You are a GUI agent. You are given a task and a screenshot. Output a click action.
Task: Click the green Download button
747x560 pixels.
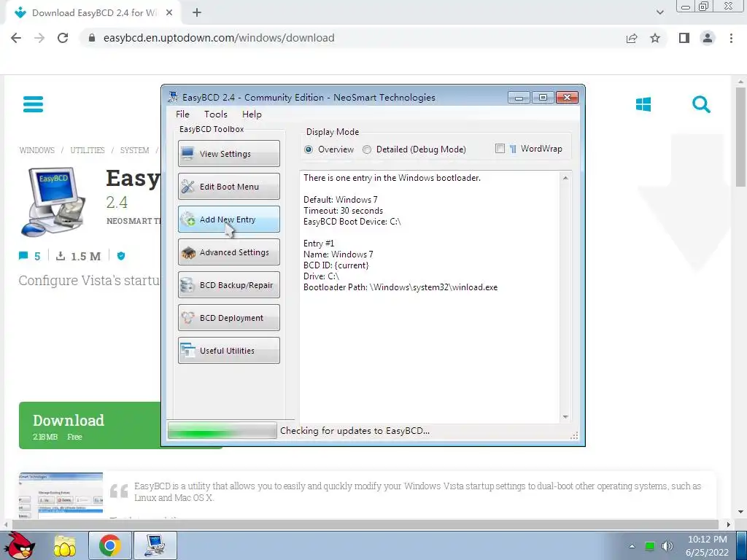(x=90, y=425)
